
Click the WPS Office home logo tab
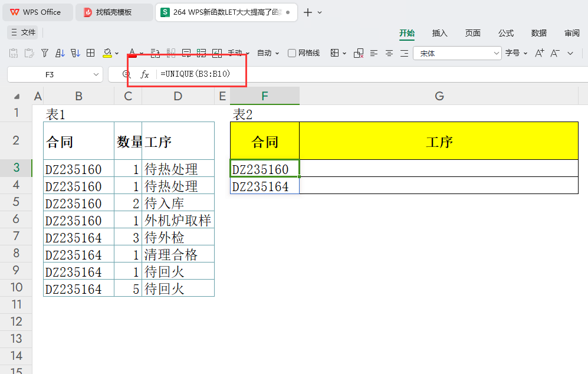(37, 12)
